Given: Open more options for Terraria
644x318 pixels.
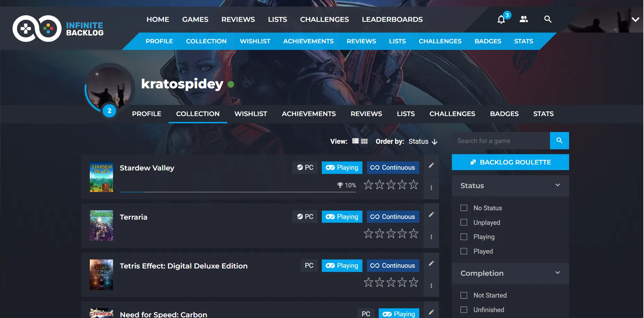Looking at the screenshot, I should [431, 237].
